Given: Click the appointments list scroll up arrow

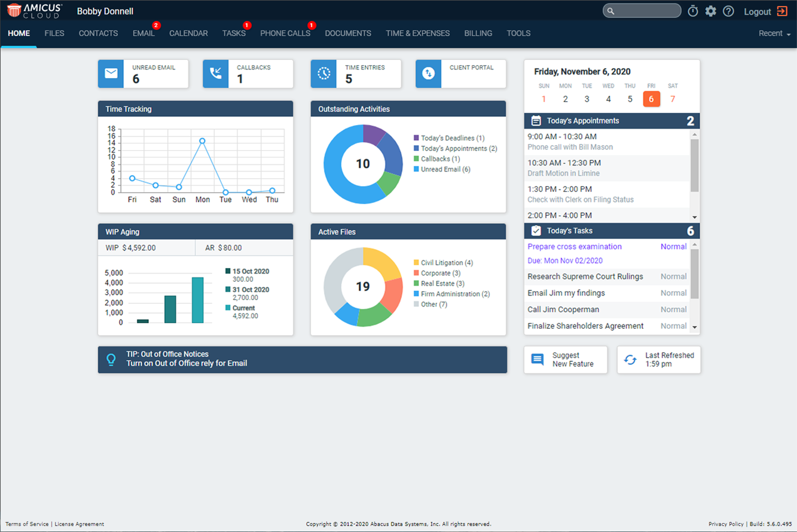Looking at the screenshot, I should [695, 135].
